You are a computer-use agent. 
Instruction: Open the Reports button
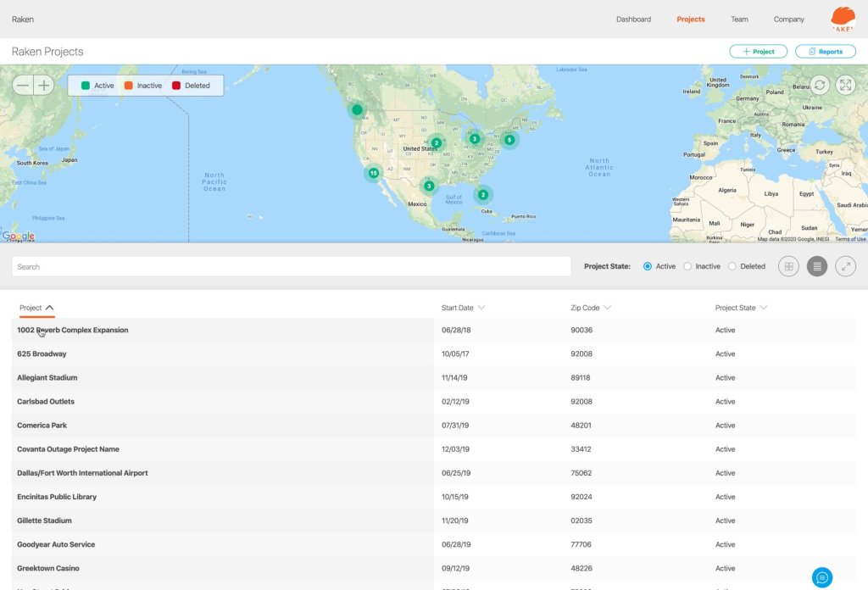coord(826,52)
